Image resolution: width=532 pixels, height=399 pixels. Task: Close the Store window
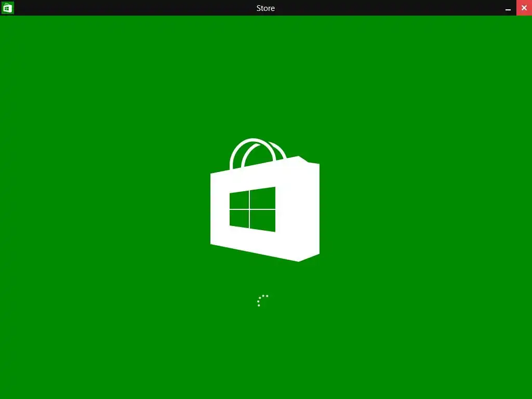(524, 8)
